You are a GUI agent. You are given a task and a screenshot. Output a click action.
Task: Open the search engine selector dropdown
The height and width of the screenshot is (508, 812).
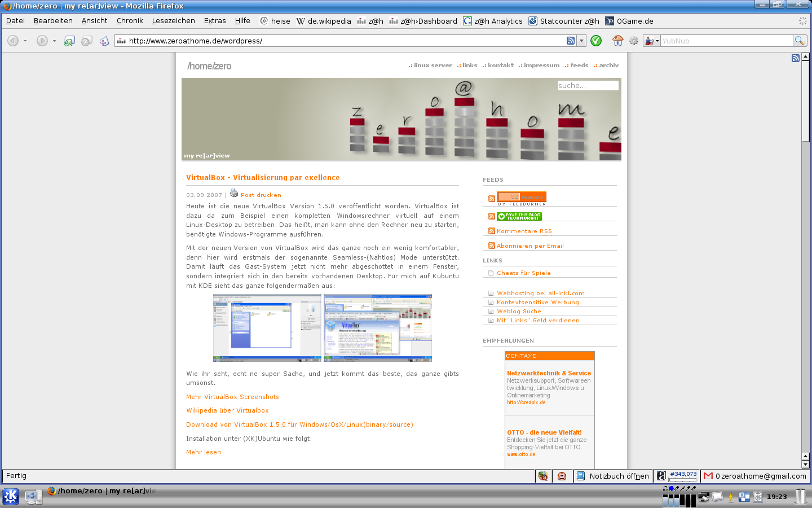pos(652,41)
